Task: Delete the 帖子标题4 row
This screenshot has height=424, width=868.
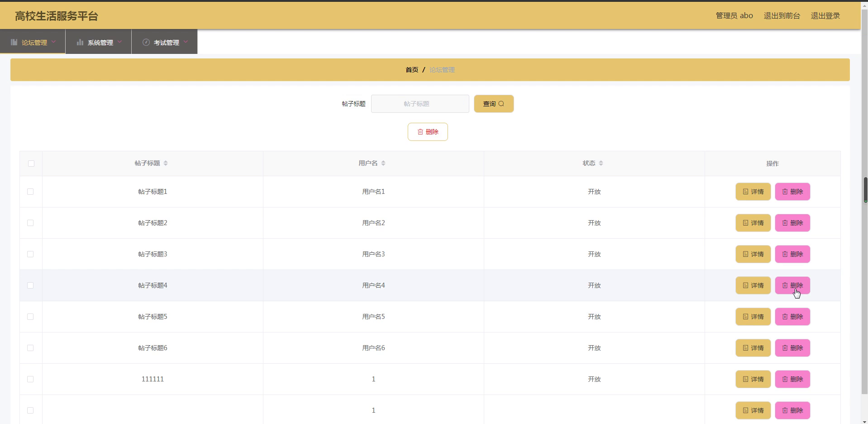Action: coord(792,285)
